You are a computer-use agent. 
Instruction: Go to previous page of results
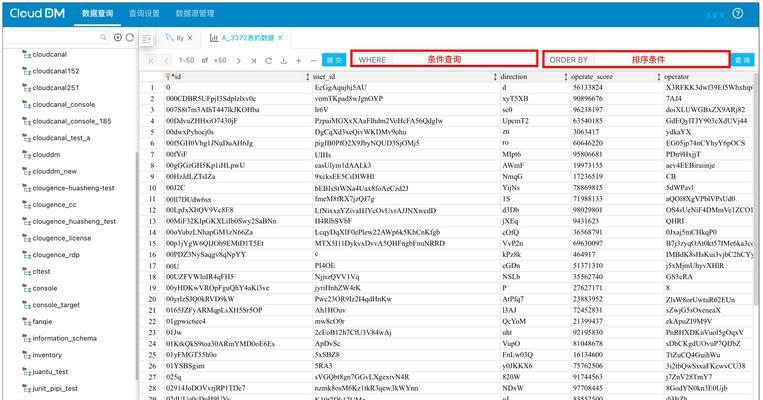click(x=166, y=60)
